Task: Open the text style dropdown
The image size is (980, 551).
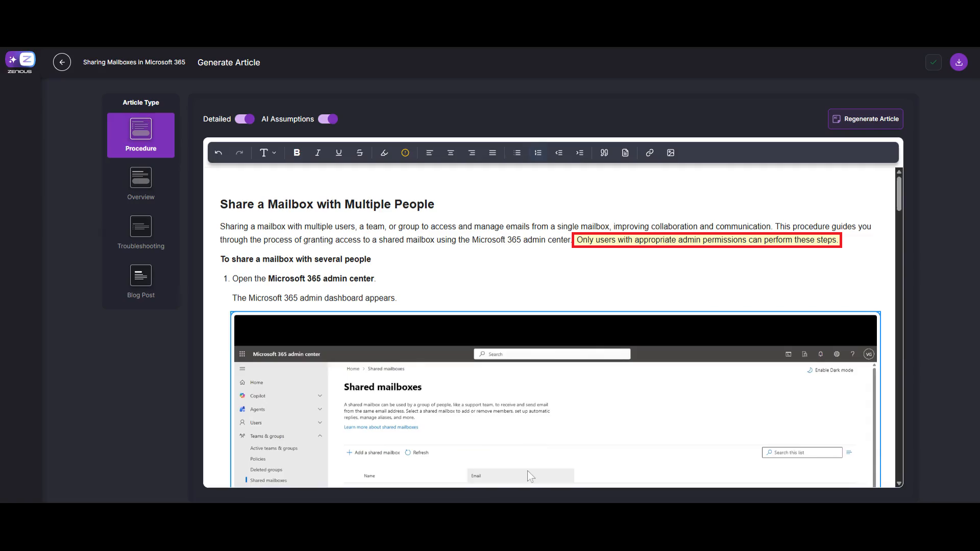Action: [x=267, y=153]
